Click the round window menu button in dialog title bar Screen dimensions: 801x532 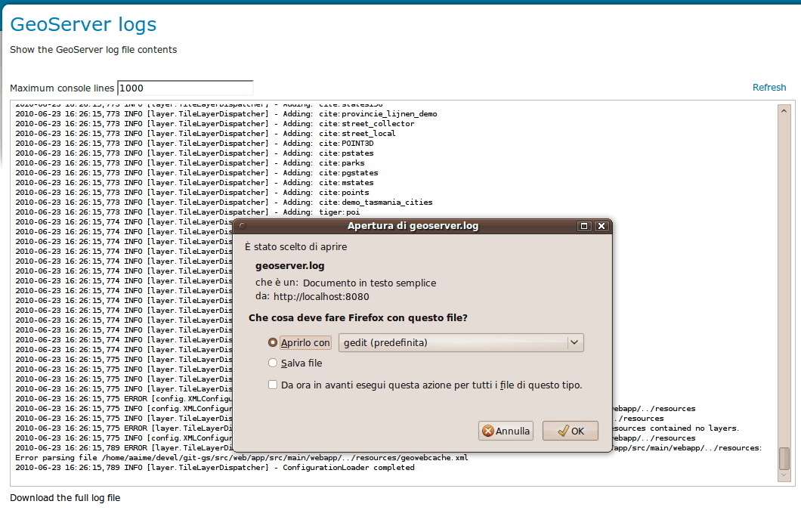pos(243,226)
